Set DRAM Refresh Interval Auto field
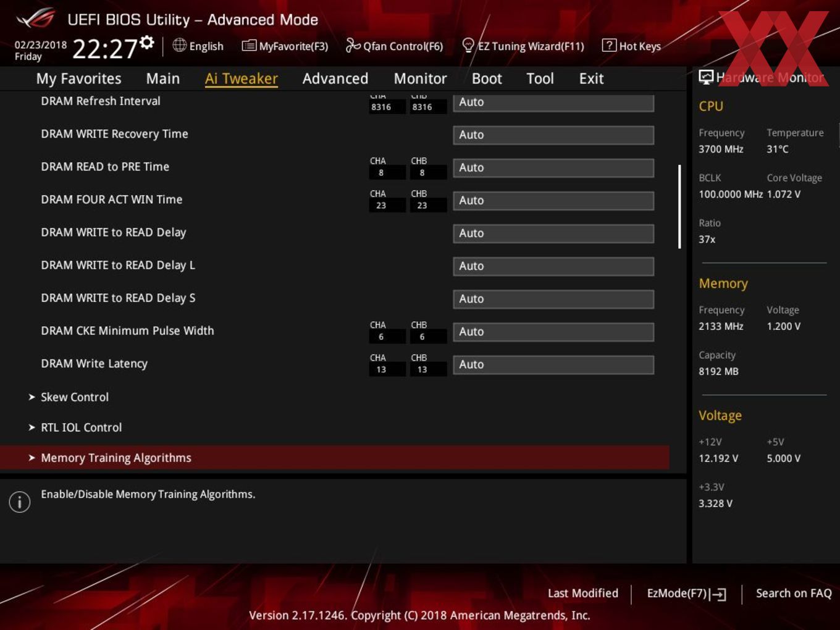Screen dimensions: 840x630 [553, 103]
